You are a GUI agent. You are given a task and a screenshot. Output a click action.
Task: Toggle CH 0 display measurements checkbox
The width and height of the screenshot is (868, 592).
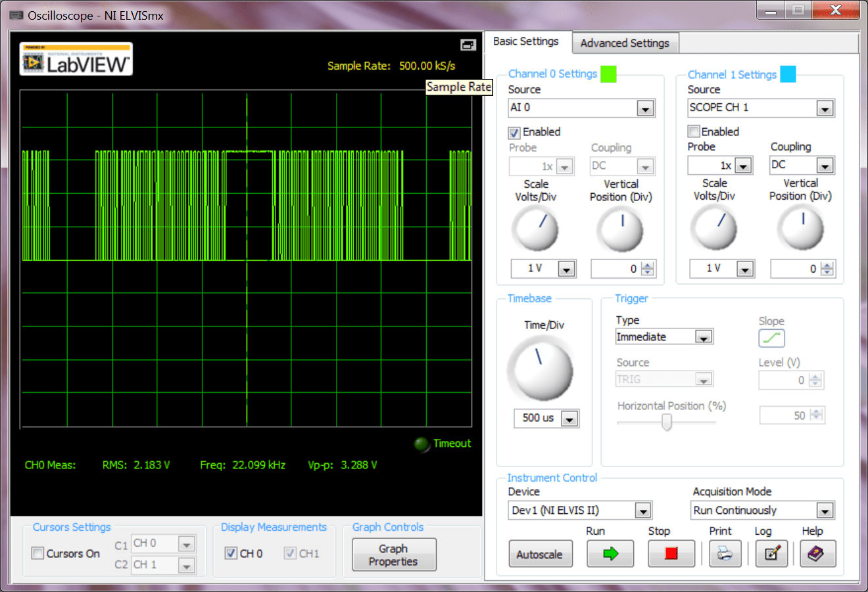[231, 553]
